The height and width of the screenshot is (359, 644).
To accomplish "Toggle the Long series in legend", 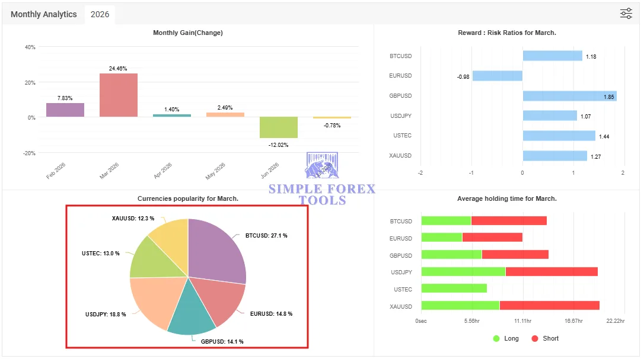I will pyautogui.click(x=506, y=338).
